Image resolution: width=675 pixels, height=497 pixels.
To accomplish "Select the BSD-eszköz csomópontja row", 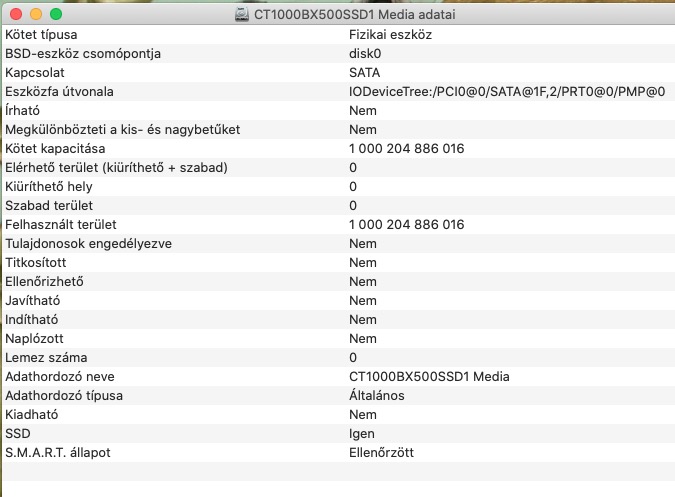I will point(338,53).
